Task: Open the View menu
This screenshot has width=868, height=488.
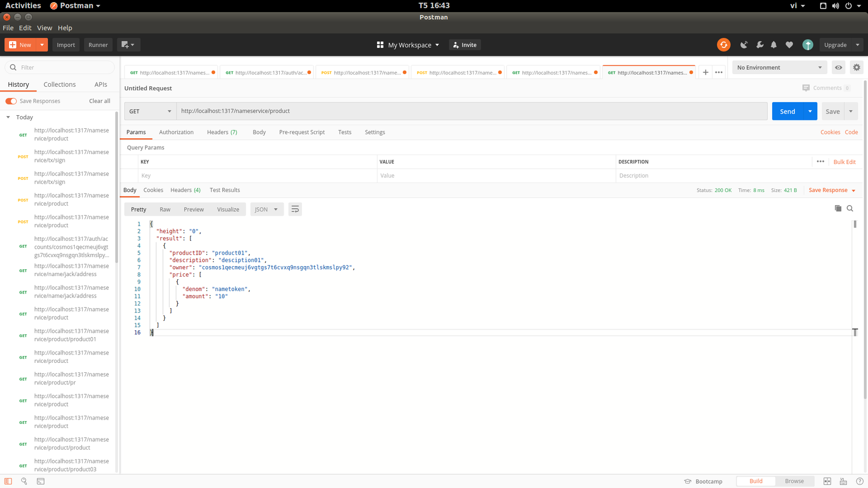Action: (x=44, y=28)
